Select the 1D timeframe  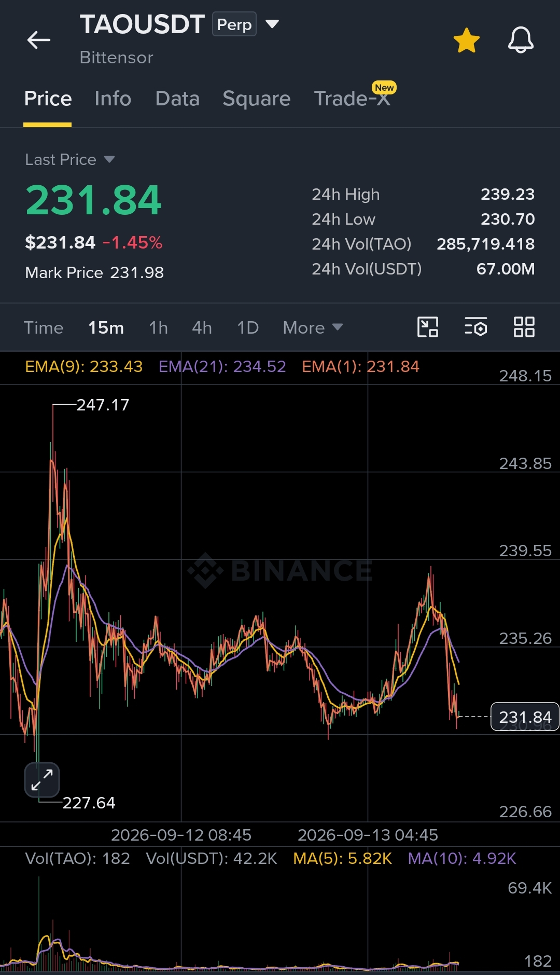click(x=248, y=328)
